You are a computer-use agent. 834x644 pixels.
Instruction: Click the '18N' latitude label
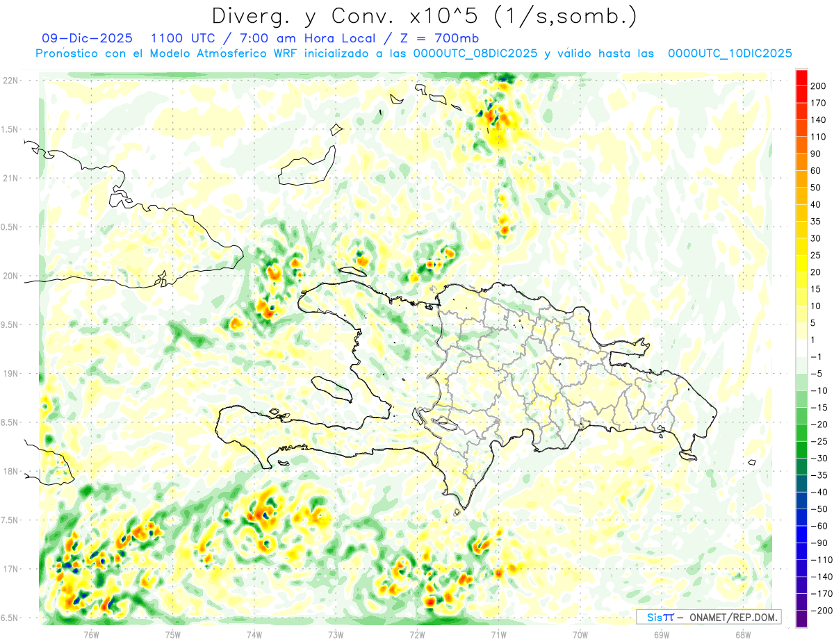click(x=10, y=472)
